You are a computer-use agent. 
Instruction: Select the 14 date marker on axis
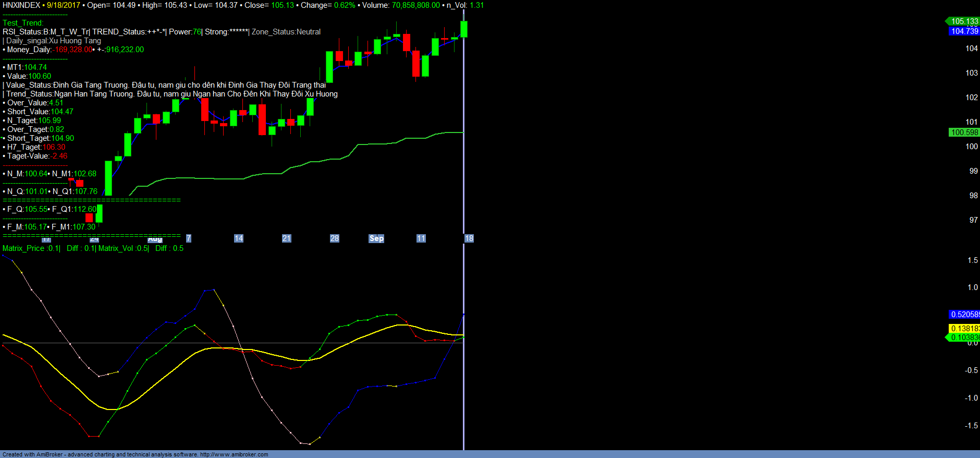(x=239, y=238)
